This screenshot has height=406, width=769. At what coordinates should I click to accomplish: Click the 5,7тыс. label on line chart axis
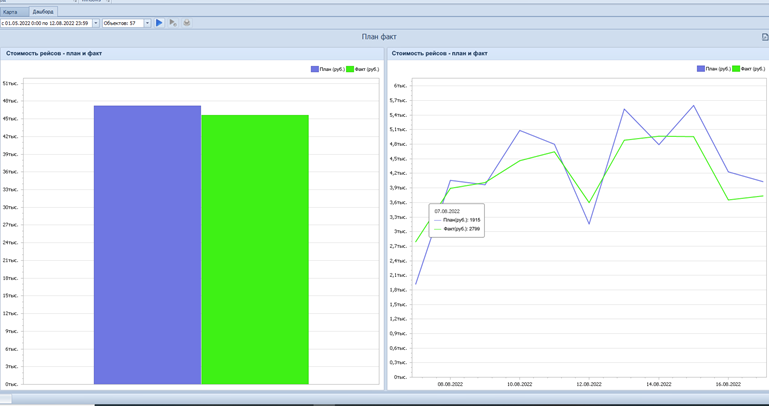[x=399, y=101]
